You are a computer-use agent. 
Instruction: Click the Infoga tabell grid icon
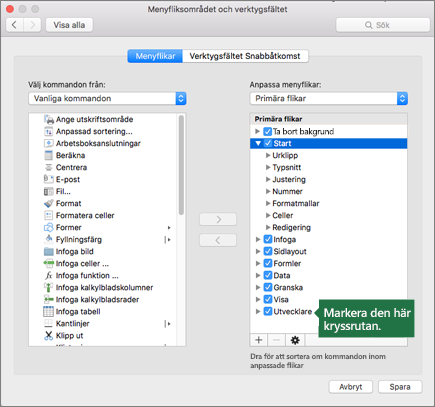tap(48, 311)
